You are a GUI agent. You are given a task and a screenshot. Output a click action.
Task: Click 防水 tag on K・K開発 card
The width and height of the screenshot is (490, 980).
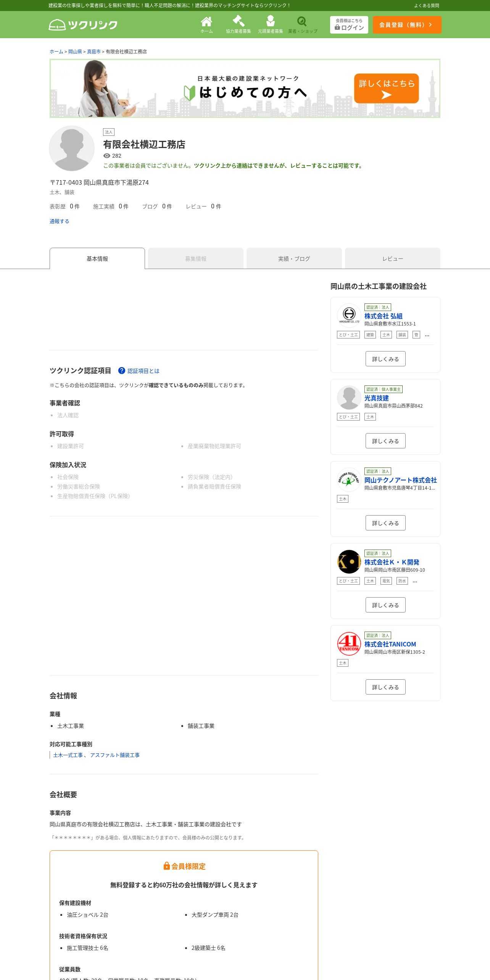click(402, 581)
